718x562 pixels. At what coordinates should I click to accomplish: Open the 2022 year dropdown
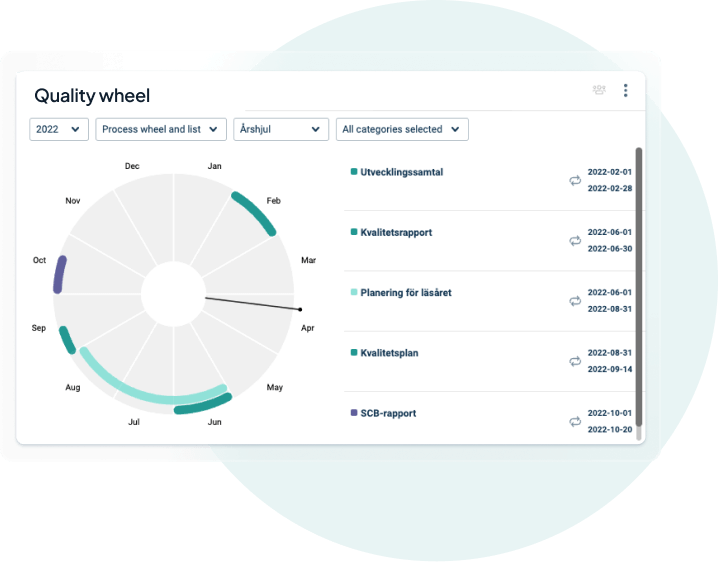59,129
